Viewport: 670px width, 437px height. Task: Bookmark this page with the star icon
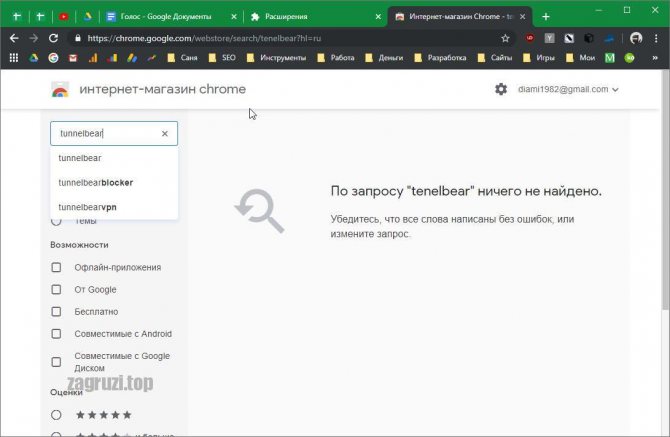505,38
